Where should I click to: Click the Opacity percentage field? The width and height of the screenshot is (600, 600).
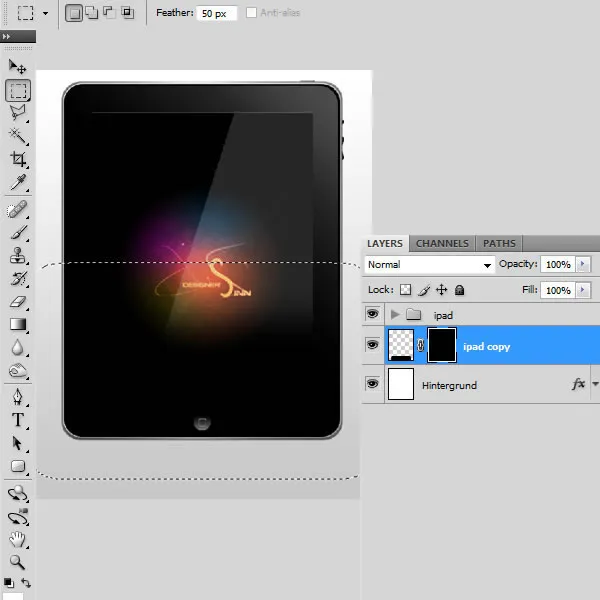click(558, 264)
